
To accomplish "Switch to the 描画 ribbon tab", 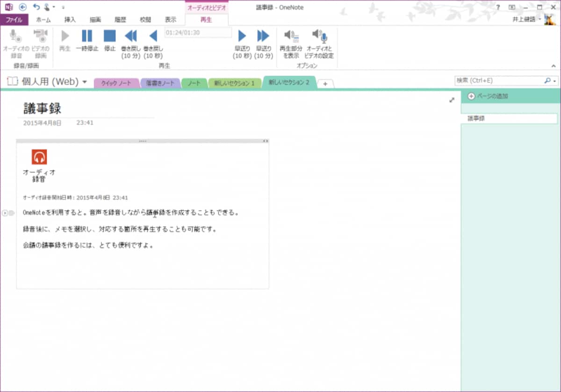I will point(95,20).
